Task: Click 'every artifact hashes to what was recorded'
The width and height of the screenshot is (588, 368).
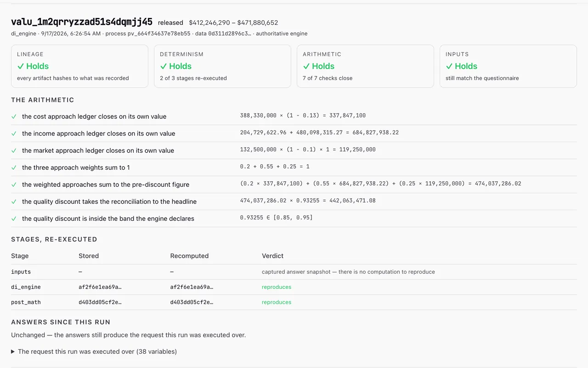Action: [73, 78]
